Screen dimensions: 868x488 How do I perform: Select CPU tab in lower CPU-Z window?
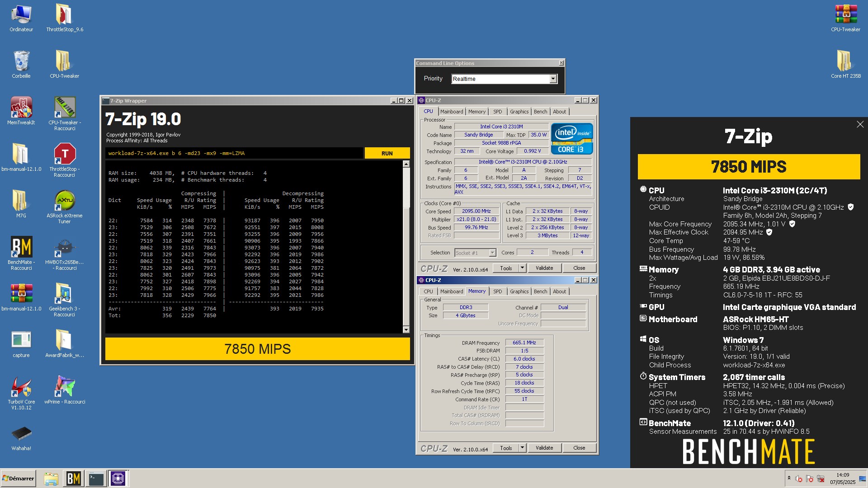point(428,291)
